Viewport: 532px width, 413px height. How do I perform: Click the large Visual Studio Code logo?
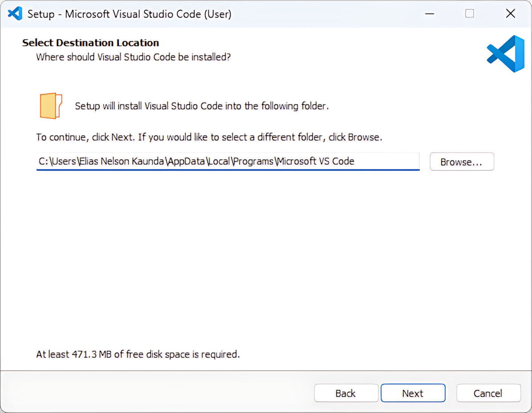tap(505, 54)
